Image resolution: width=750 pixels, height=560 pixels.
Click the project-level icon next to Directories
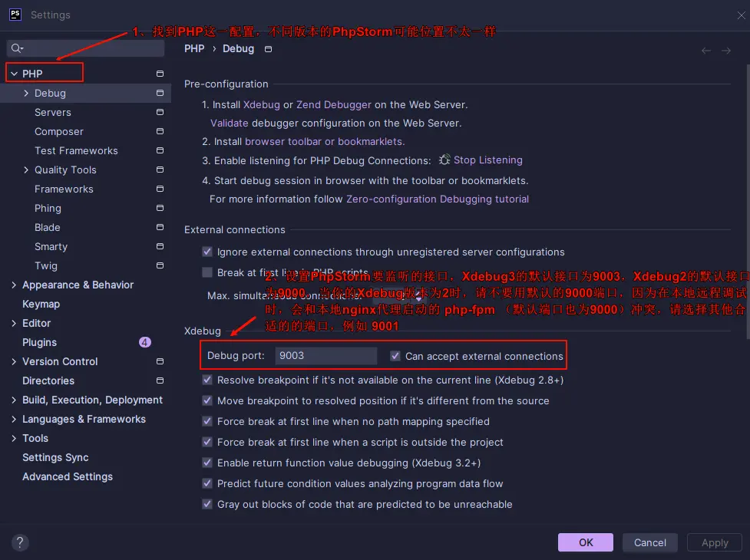tap(160, 380)
